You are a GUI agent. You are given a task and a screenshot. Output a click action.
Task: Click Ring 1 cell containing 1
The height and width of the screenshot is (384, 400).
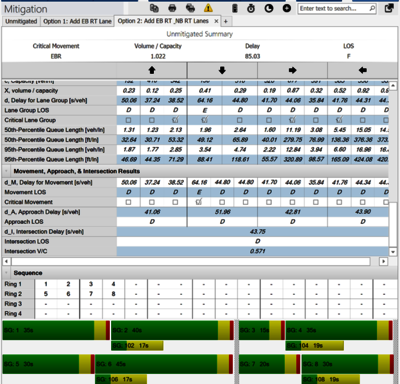point(46,284)
